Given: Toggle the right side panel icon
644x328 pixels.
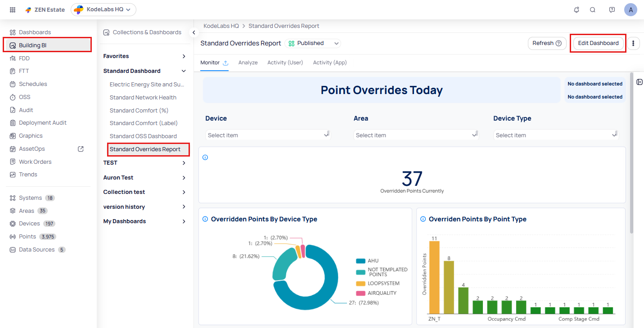Looking at the screenshot, I should [639, 82].
